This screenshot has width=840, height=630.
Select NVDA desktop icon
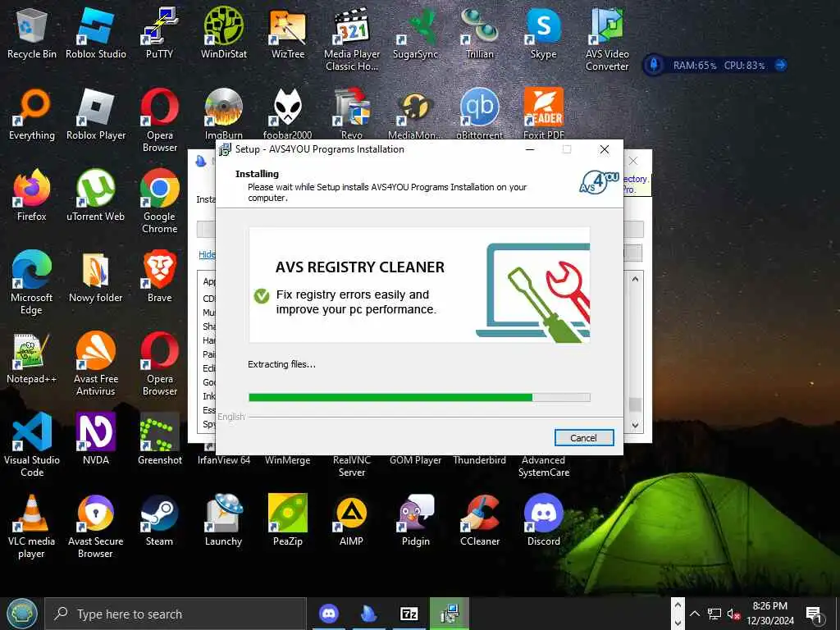click(x=96, y=440)
